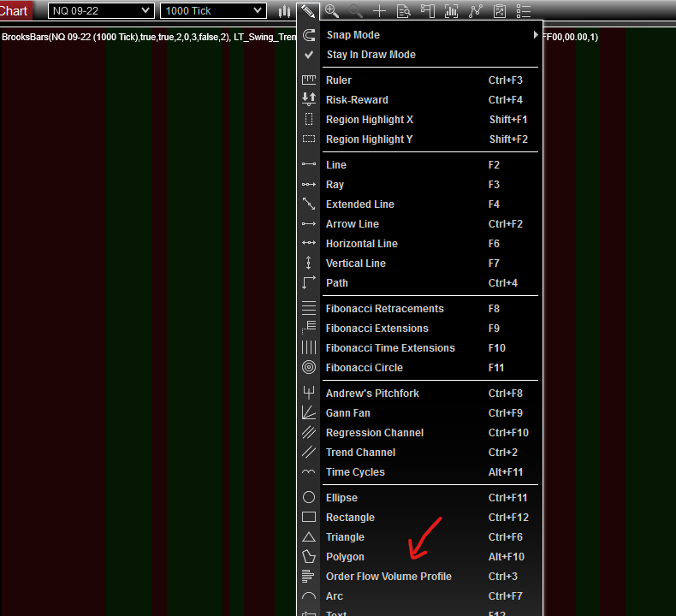Select the Path drawing tool

tap(419, 283)
